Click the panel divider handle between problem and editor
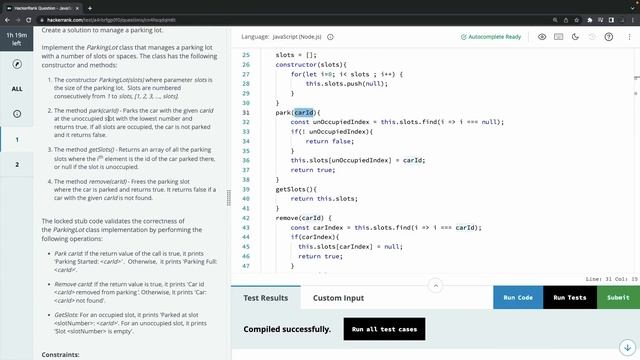Screen dimensions: 640x360 point(229,198)
